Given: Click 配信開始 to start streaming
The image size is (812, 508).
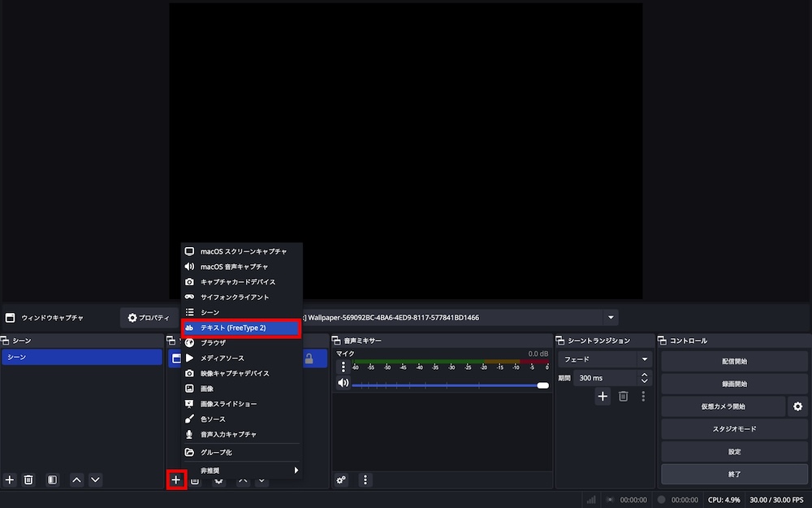Looking at the screenshot, I should click(x=734, y=362).
